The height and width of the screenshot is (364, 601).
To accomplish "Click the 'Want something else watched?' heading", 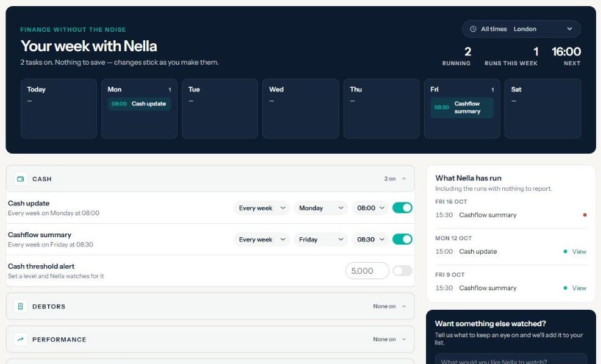I will (490, 324).
